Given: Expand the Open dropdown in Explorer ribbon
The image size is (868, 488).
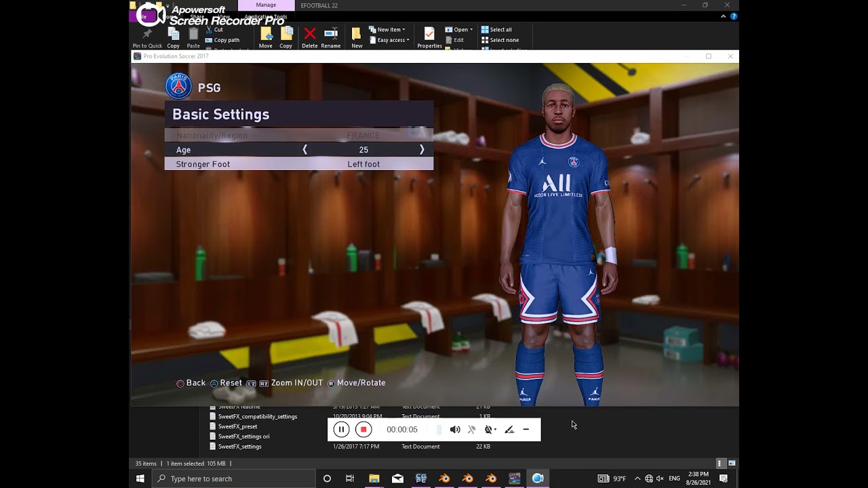Looking at the screenshot, I should [x=458, y=30].
